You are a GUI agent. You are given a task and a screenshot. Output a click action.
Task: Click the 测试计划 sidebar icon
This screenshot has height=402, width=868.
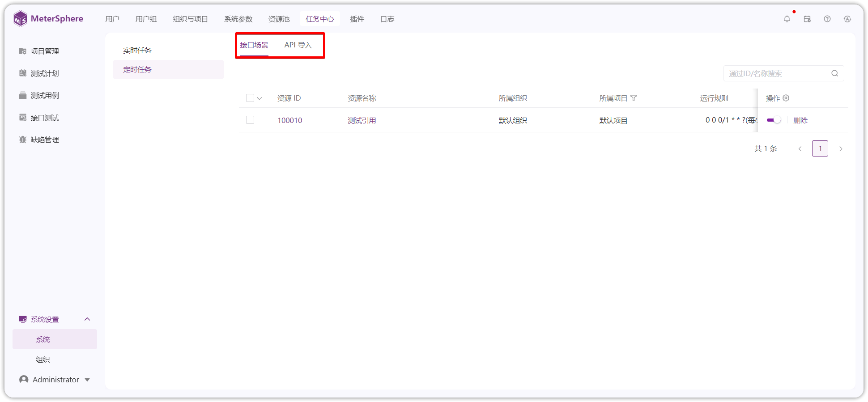(x=23, y=73)
